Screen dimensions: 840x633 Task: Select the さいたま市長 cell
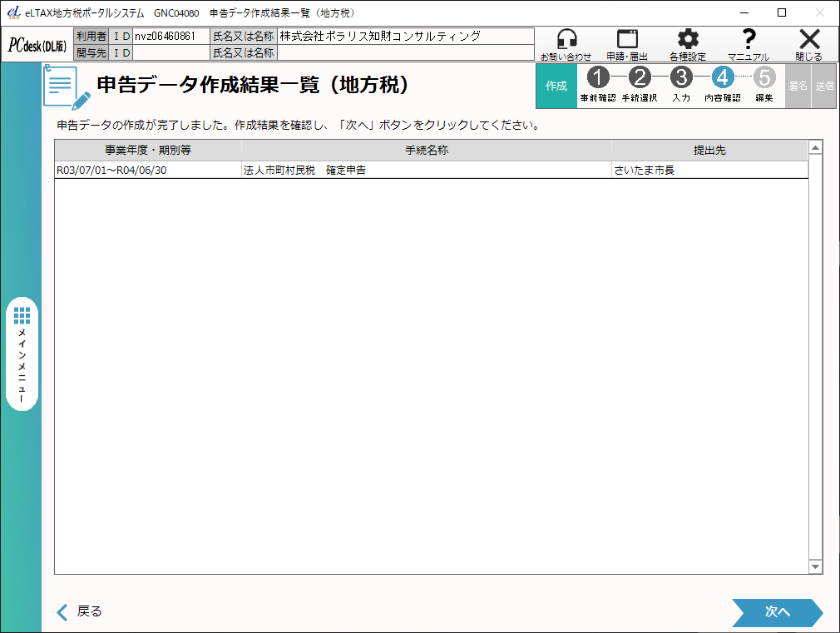pyautogui.click(x=709, y=170)
